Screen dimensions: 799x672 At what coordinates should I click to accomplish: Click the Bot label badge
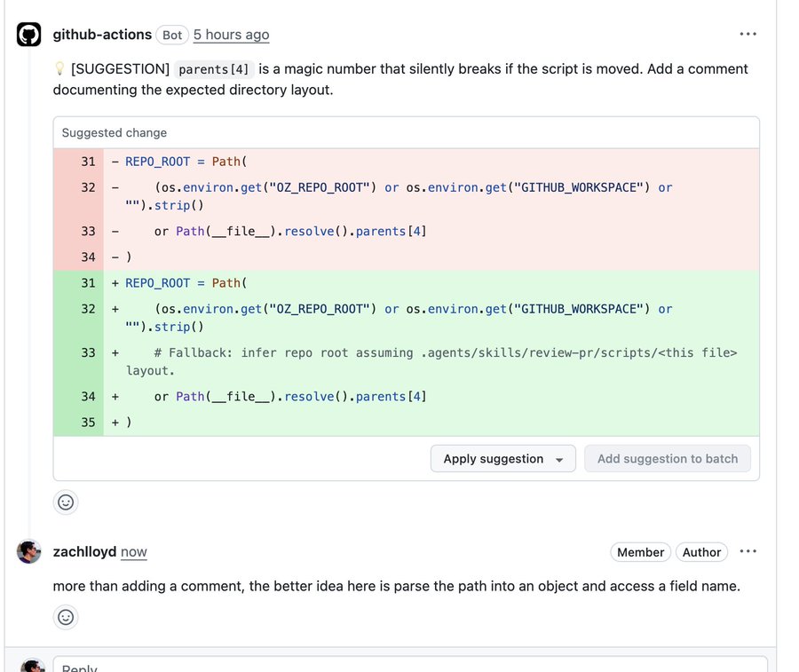(172, 35)
